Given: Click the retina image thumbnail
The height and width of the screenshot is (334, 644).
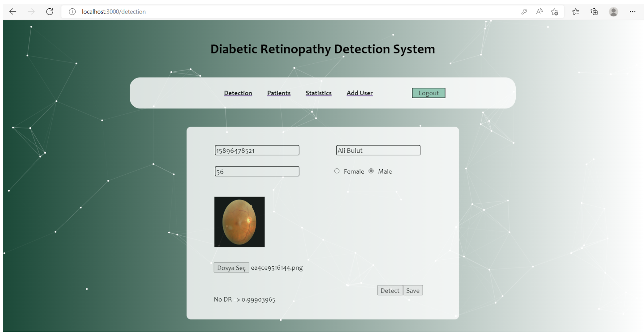Looking at the screenshot, I should (239, 222).
